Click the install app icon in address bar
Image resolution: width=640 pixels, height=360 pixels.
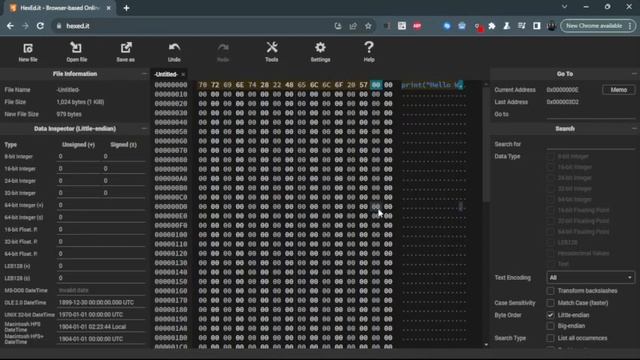338,26
